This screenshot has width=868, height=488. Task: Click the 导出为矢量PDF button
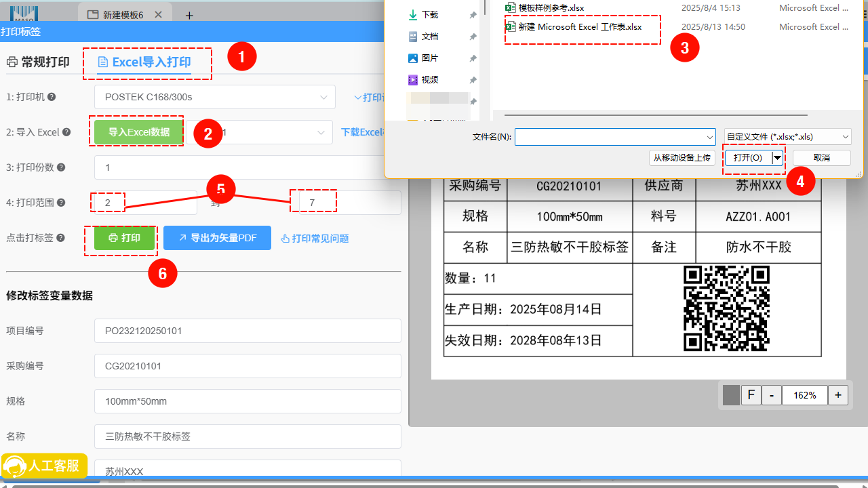[x=217, y=238]
